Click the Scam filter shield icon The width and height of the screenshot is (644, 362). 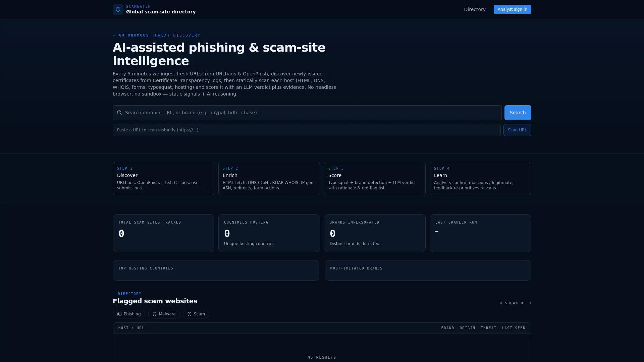point(190,314)
